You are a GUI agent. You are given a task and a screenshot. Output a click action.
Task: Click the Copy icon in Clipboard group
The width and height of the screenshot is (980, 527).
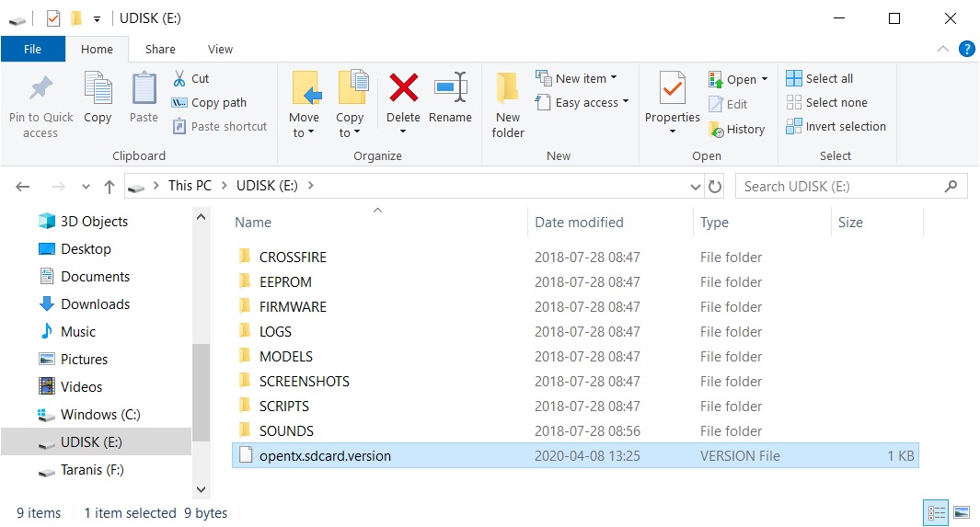pos(98,88)
